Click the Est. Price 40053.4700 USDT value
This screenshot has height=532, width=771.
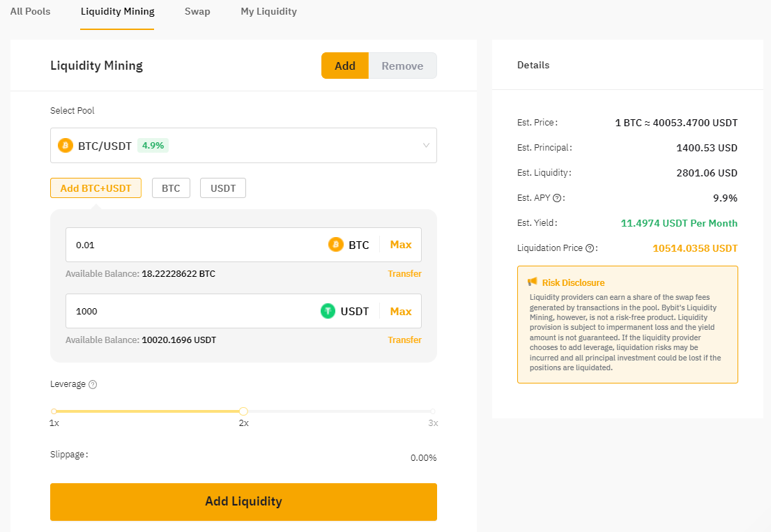click(x=677, y=123)
